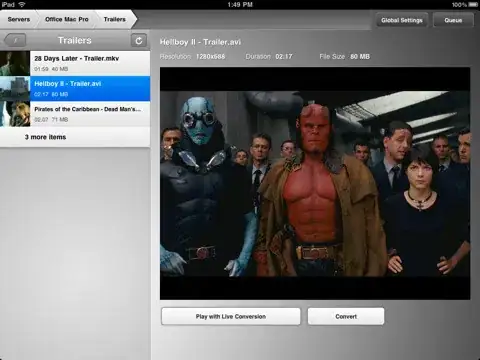
Task: Tap the Hellboy II video preview image
Action: tap(315, 183)
